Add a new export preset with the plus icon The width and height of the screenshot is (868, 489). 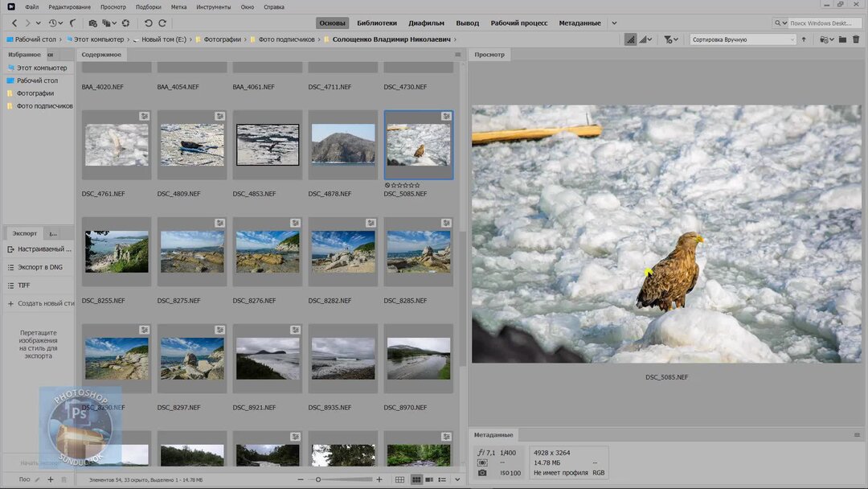pyautogui.click(x=51, y=479)
